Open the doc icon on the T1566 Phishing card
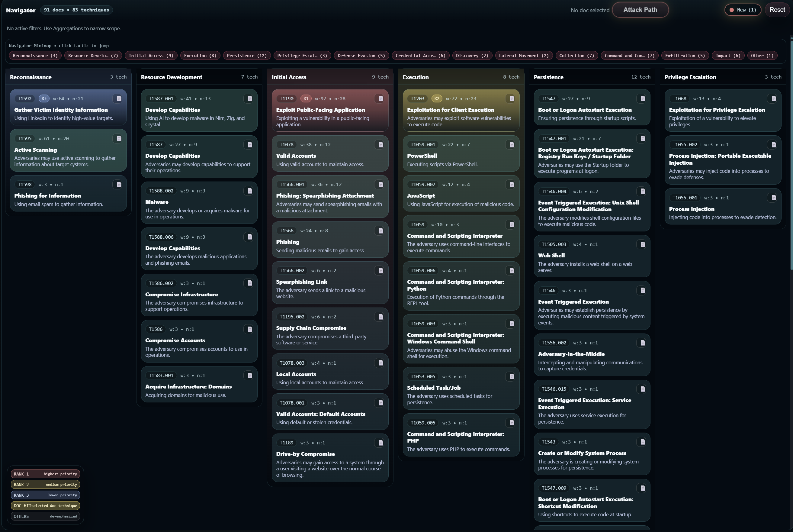793x532 pixels. (x=380, y=231)
